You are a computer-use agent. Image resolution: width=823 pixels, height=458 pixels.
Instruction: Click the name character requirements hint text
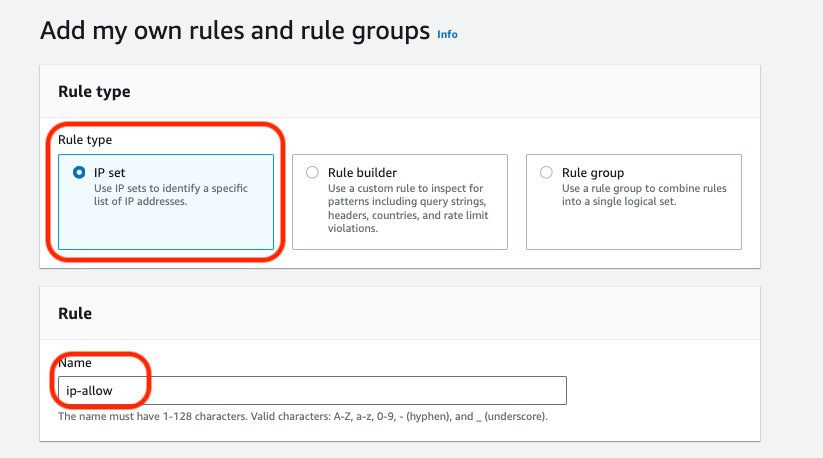[x=302, y=416]
